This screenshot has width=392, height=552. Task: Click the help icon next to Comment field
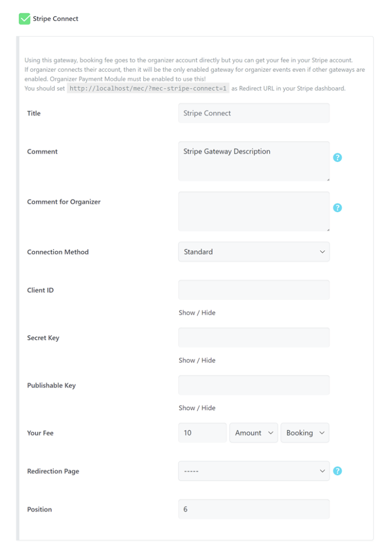[x=337, y=157]
